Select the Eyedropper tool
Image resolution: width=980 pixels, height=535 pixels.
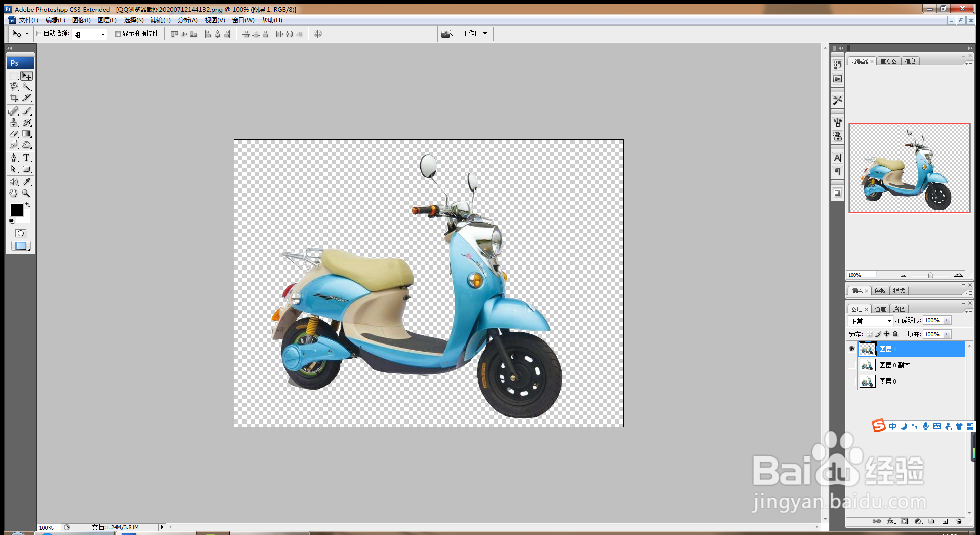point(27,182)
